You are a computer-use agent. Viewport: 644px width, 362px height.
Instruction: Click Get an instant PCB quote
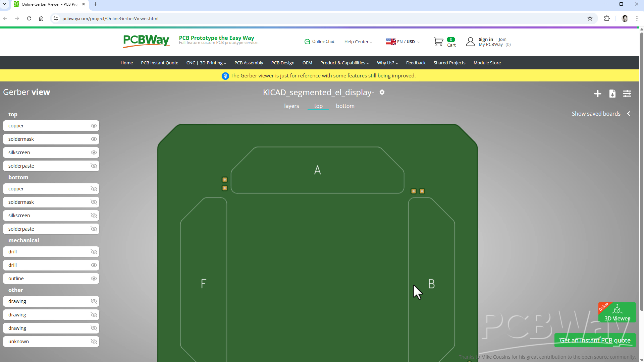[595, 340]
